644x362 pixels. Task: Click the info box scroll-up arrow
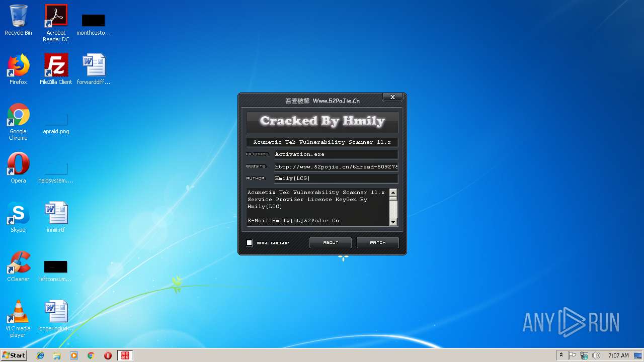(x=393, y=193)
